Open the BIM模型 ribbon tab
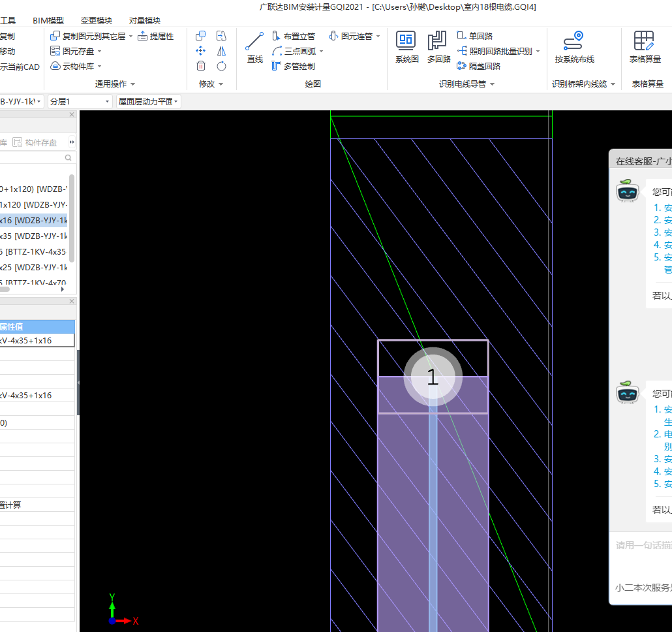 click(48, 21)
